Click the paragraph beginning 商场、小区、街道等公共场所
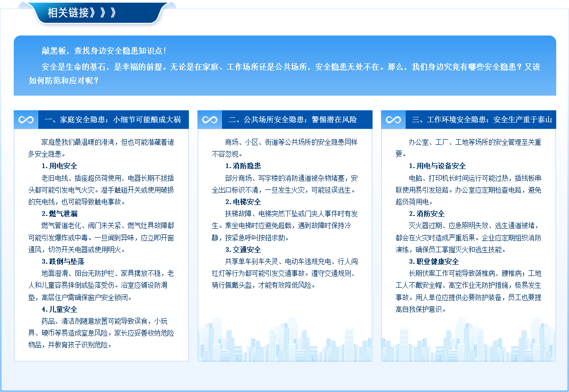This screenshot has width=569, height=392. tap(285, 148)
